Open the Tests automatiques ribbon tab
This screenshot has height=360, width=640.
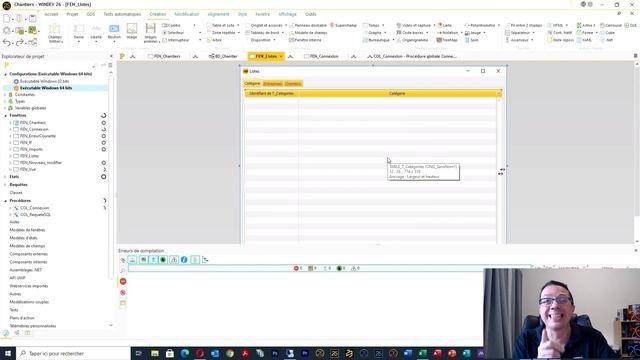122,14
